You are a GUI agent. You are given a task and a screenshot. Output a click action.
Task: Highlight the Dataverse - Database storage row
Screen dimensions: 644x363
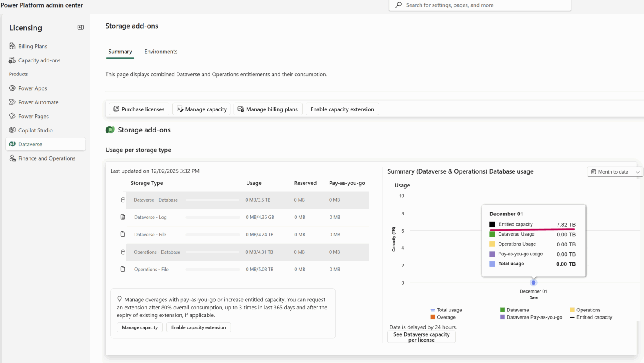coord(156,200)
